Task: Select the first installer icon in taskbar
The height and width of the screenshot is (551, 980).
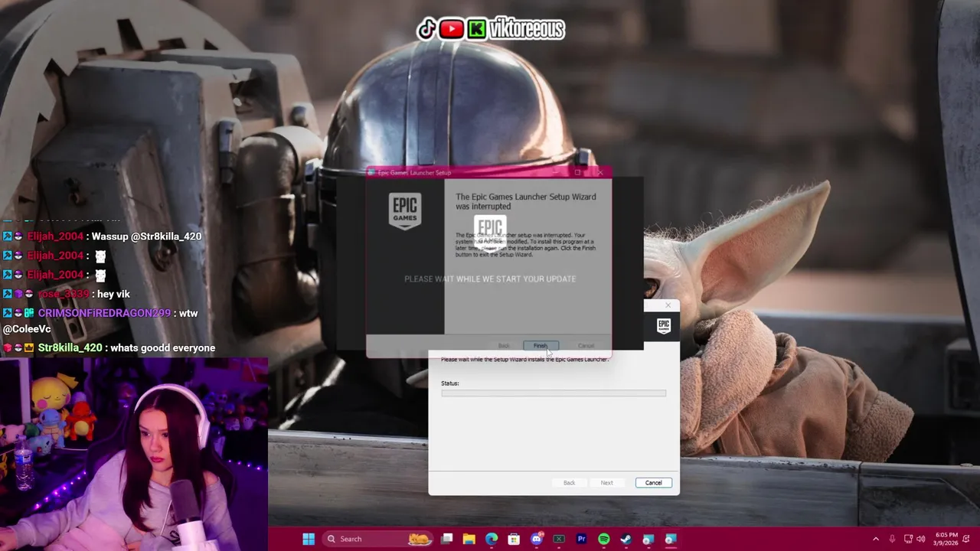Action: coord(648,539)
